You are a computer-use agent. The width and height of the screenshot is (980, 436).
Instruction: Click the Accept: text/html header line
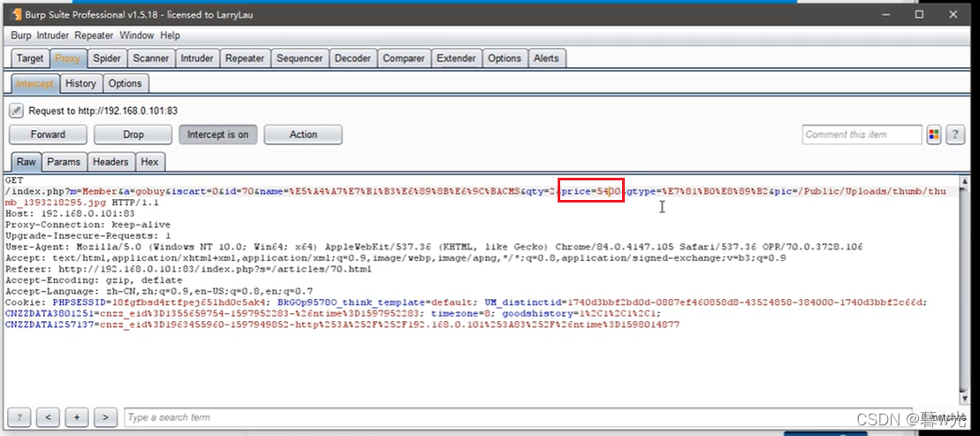point(396,257)
